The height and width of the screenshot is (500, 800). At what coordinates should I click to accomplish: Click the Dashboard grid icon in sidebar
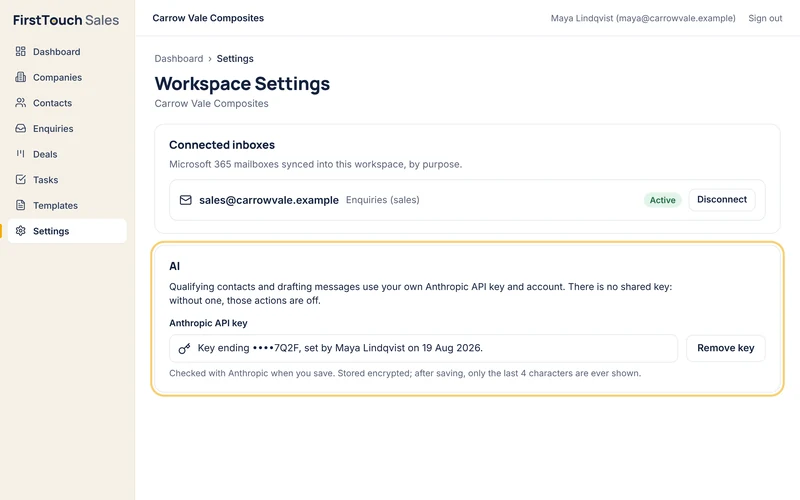[x=20, y=52]
